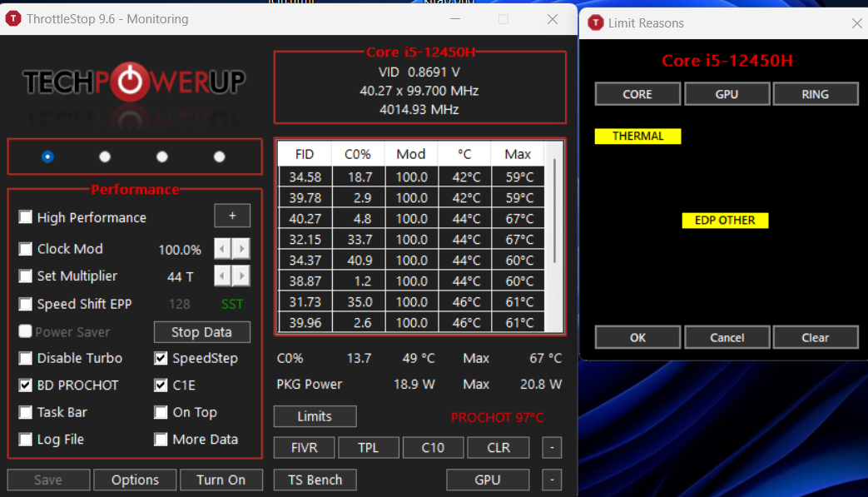This screenshot has height=497, width=868.
Task: Open the FIVR settings
Action: point(305,448)
